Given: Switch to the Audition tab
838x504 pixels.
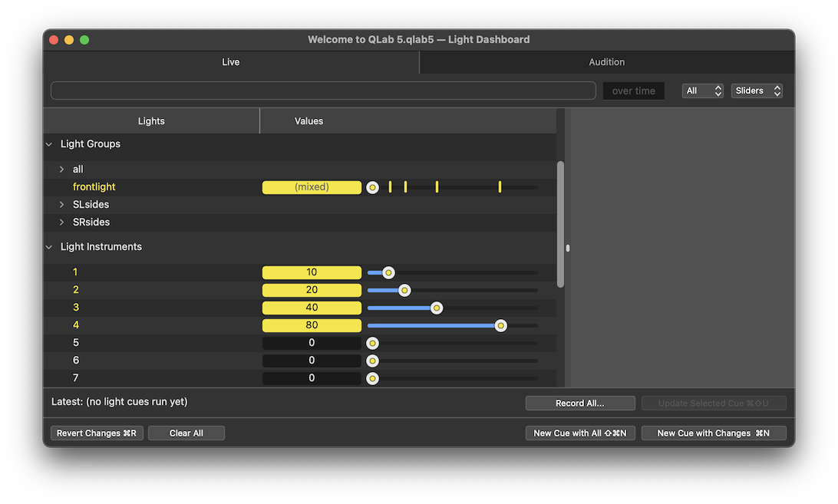Looking at the screenshot, I should [606, 62].
